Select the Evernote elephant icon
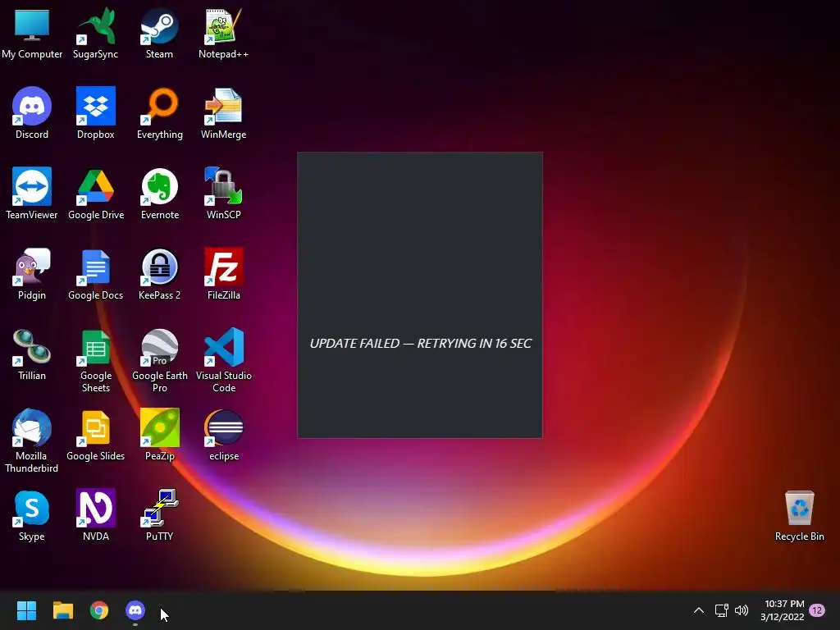Screen dimensions: 840x630 [x=160, y=186]
